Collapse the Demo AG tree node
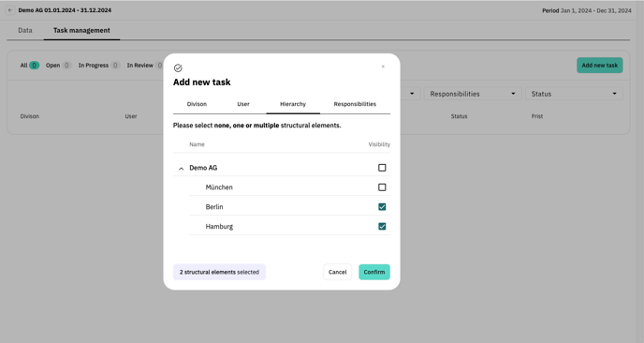Image resolution: width=644 pixels, height=343 pixels. pyautogui.click(x=181, y=168)
